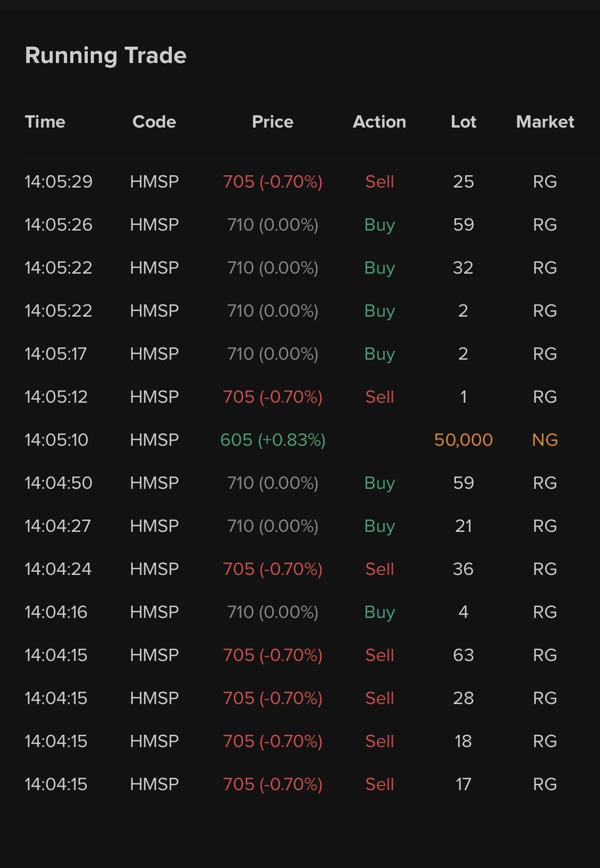Click the 605 (+0.83%) price
Screen dimensions: 600x868
click(272, 440)
